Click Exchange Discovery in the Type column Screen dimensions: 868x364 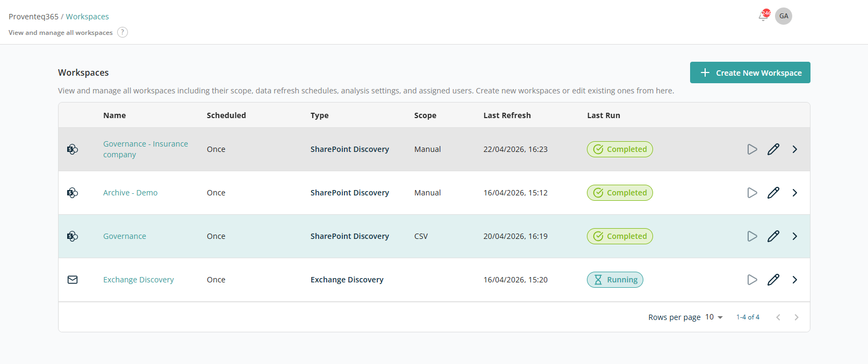(x=347, y=280)
